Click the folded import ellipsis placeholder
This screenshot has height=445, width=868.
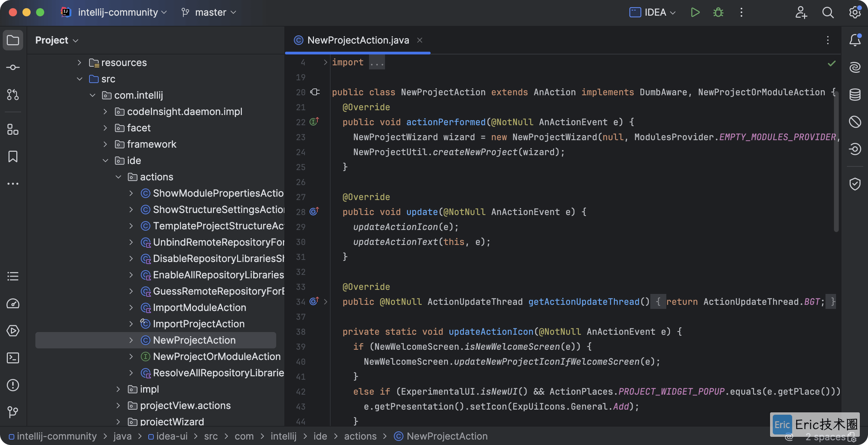click(377, 62)
